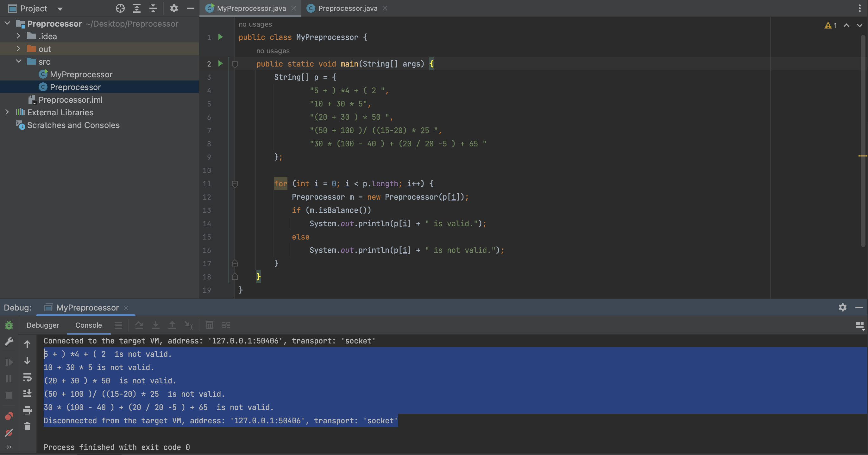Screen dimensions: 868x455
Task: Expand all items in Project tree
Action: pyautogui.click(x=136, y=9)
